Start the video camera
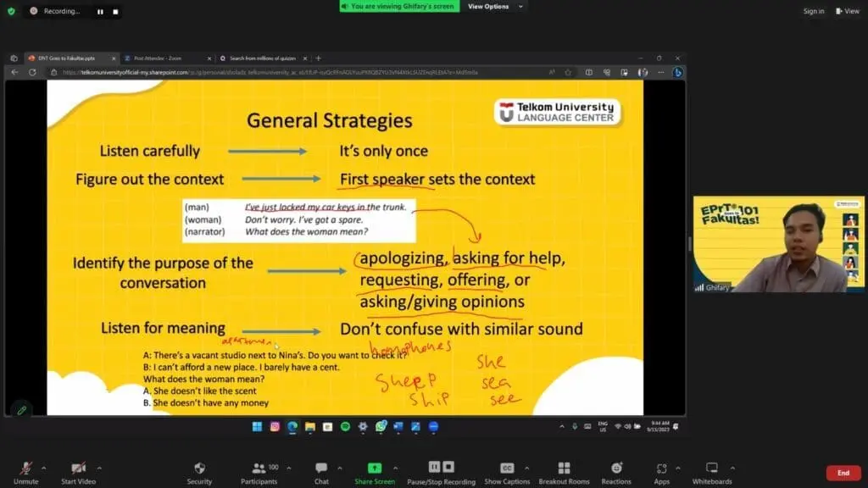The width and height of the screenshot is (868, 488). click(x=78, y=469)
